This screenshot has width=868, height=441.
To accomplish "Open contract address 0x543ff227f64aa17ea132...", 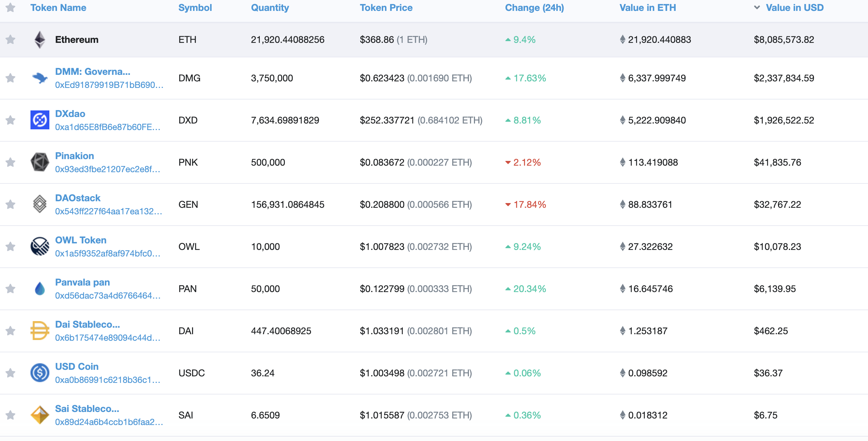I will (x=108, y=211).
